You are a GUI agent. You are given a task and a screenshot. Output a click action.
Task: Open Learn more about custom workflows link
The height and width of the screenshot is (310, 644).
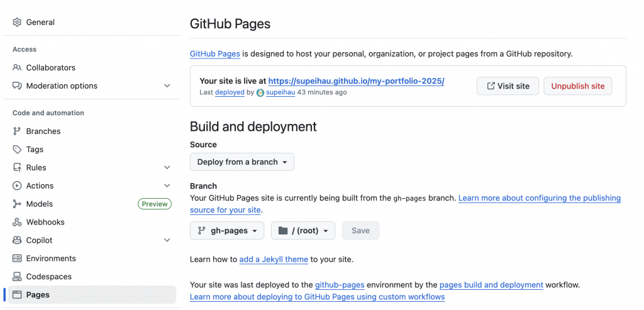point(317,297)
